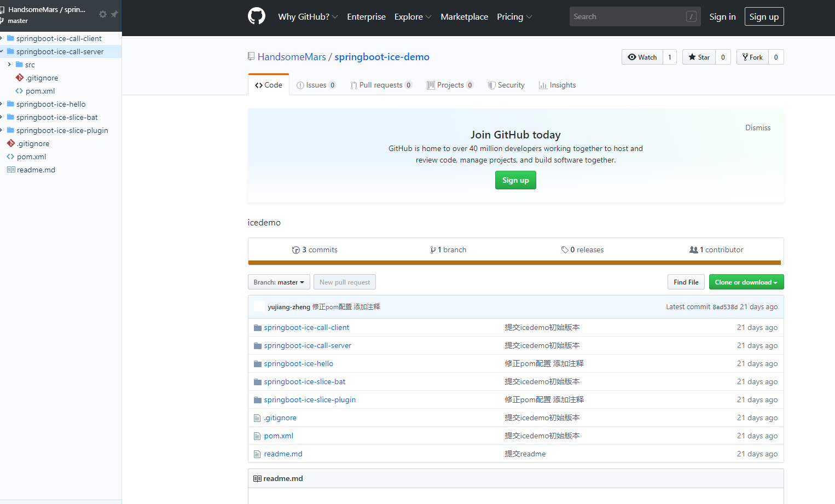Open yujiang-zheng author link
This screenshot has width=835, height=504.
coord(289,307)
